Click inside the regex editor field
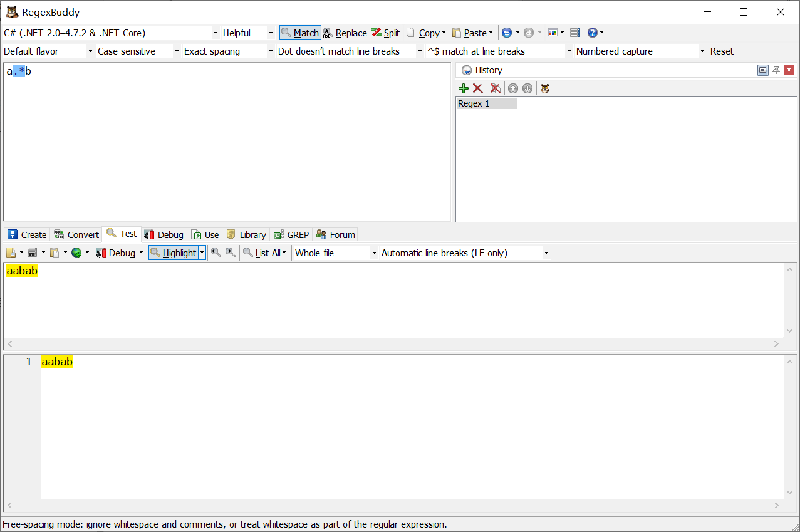The width and height of the screenshot is (800, 532). point(227,142)
